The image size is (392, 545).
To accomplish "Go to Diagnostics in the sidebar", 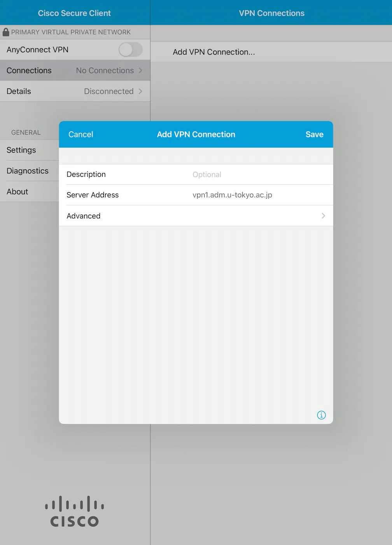I will pyautogui.click(x=28, y=171).
